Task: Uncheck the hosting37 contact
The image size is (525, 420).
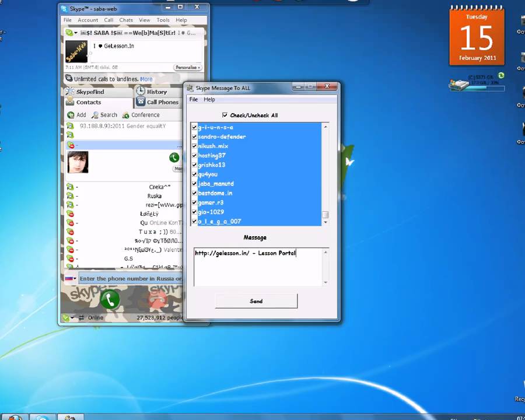Action: pos(194,155)
